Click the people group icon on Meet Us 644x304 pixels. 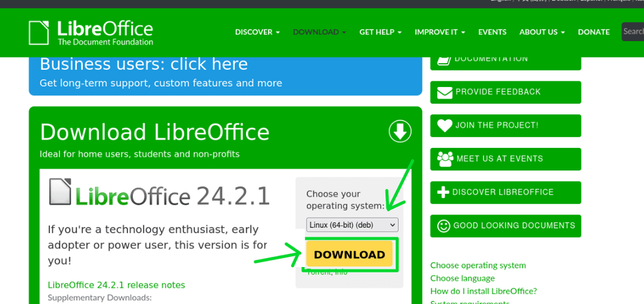click(445, 159)
